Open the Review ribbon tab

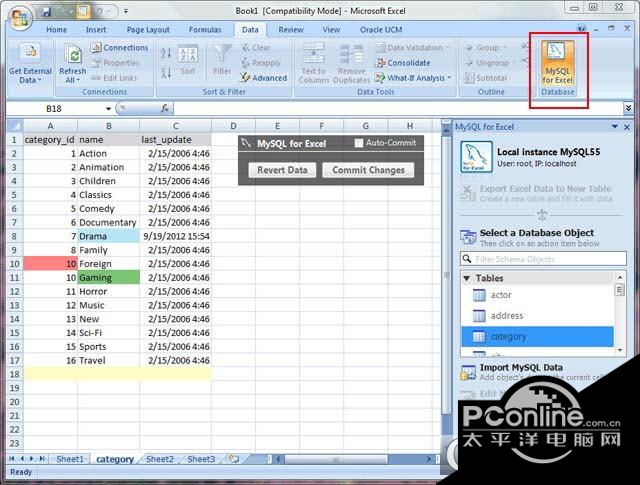pos(291,29)
